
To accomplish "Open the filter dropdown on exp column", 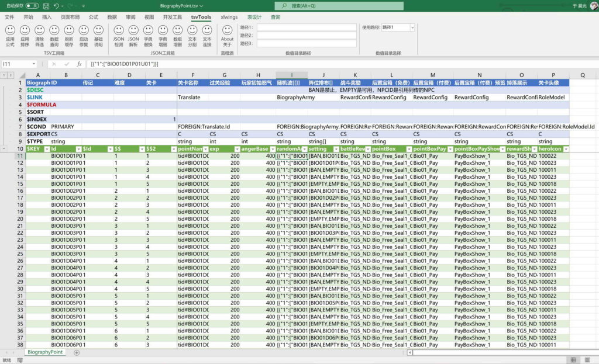I will click(236, 150).
